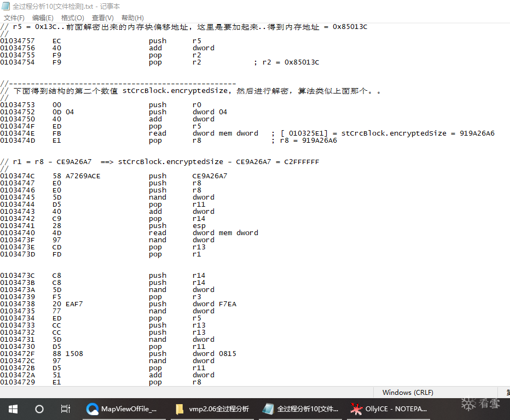Click pop r1 at address 0103473D

[175, 254]
